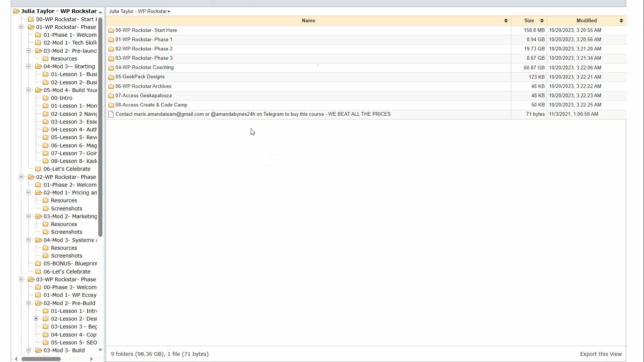Screen dimensions: 644x362
Task: Click the folder summary text in status bar
Action: [x=160, y=354]
